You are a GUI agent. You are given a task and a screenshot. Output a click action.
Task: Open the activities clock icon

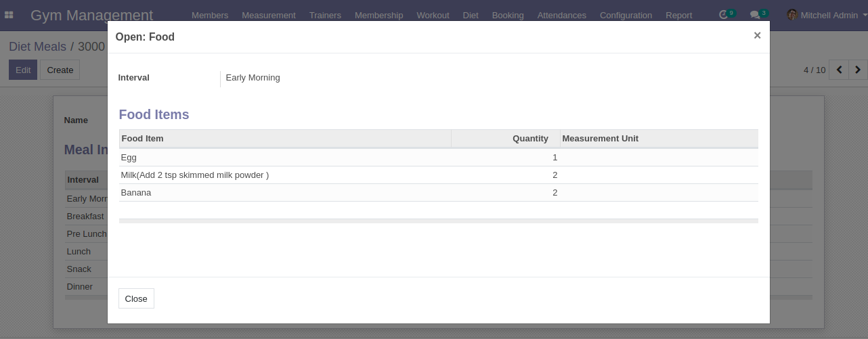pyautogui.click(x=724, y=14)
